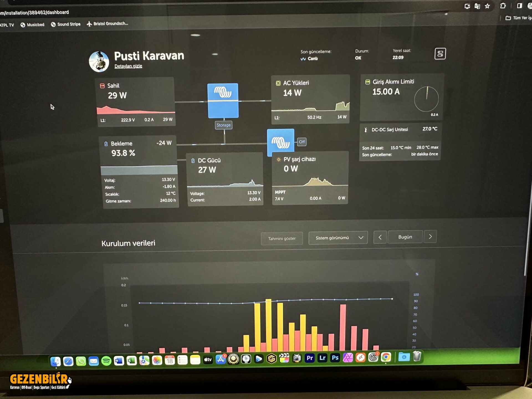This screenshot has width=532, height=399.
Task: Click the Victron inverter Storage device icon
Action: [x=223, y=100]
